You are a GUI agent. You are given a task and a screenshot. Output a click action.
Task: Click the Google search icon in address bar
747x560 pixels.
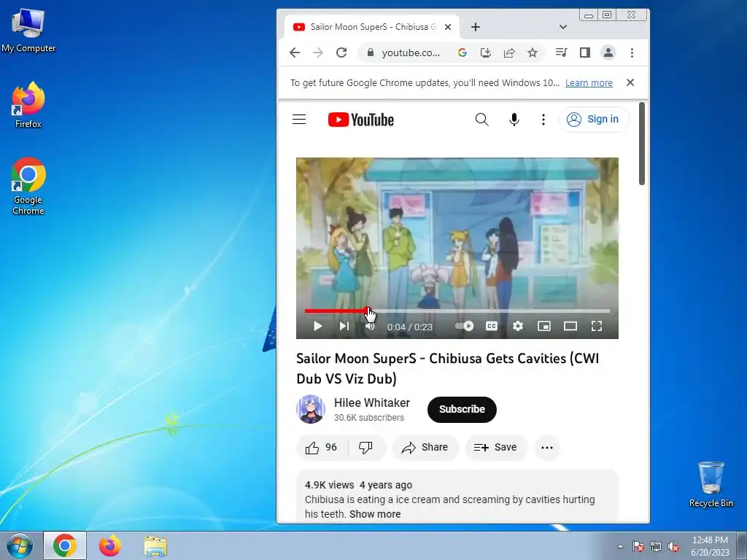462,52
